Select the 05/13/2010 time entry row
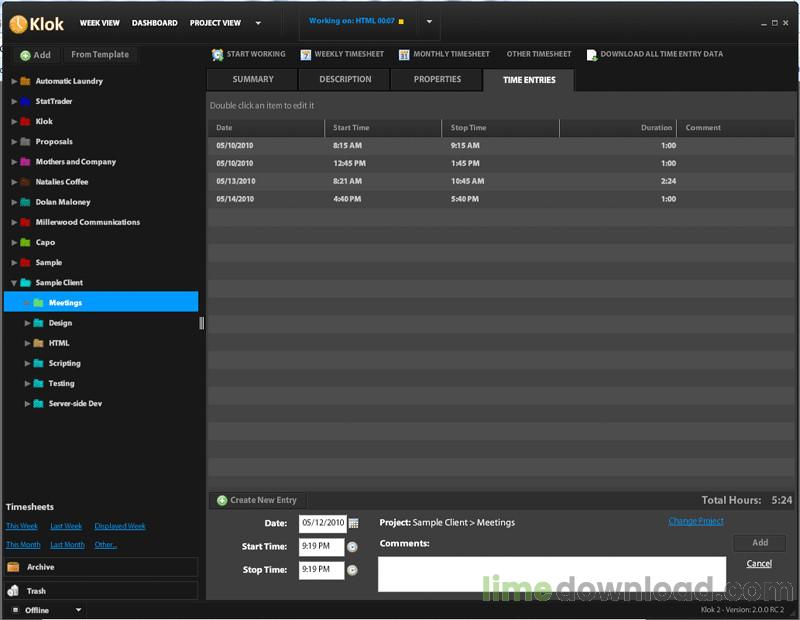Screen dimensions: 800x620 click(x=501, y=181)
